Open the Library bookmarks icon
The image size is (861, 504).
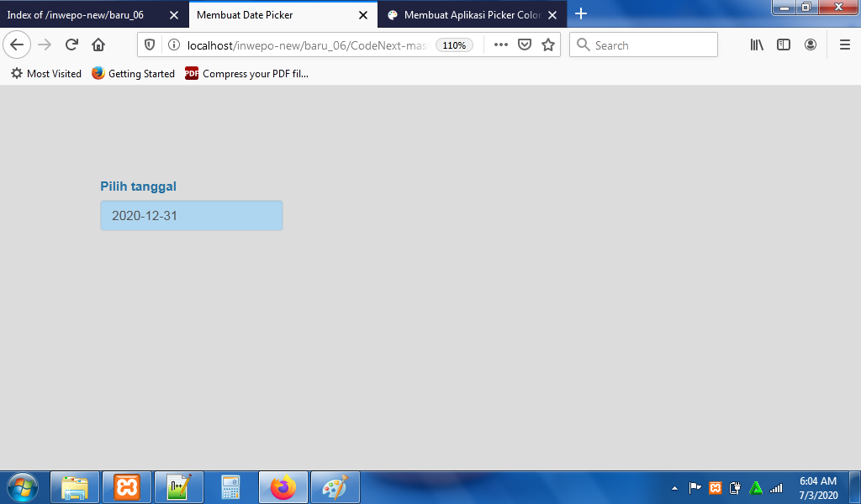coord(757,45)
